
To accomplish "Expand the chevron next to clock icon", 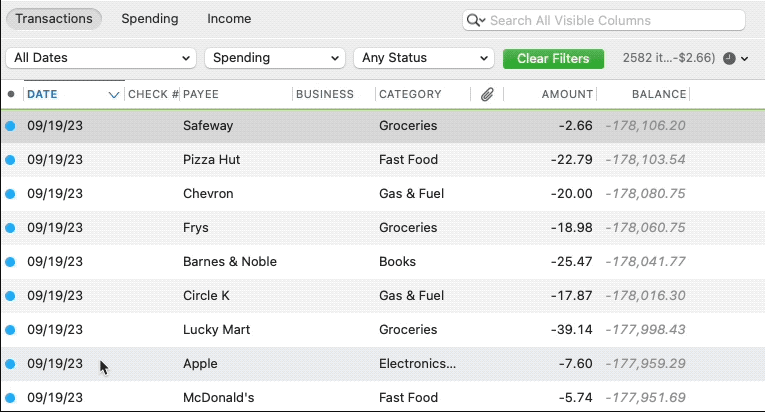I will click(x=744, y=59).
